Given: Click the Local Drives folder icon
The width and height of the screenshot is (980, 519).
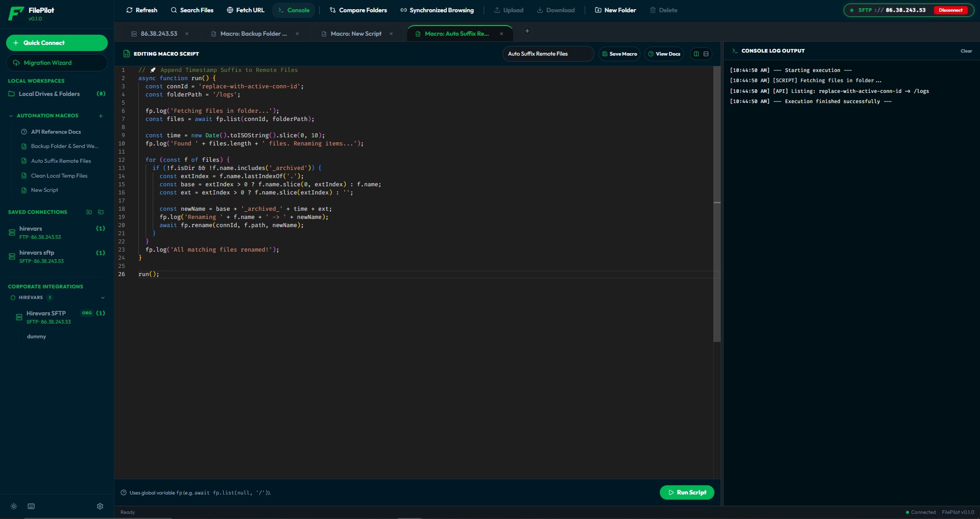Looking at the screenshot, I should point(11,94).
